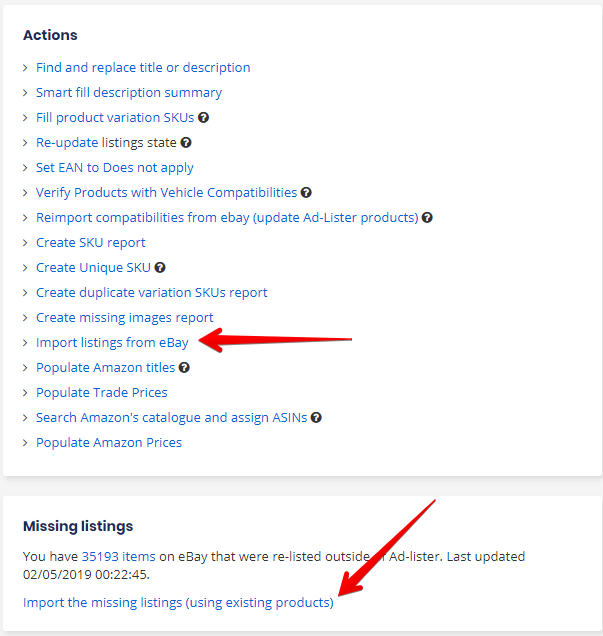Viewport: 603px width, 636px height.
Task: Open Search Amazon's catalogue and assign ASINs
Action: coord(172,418)
